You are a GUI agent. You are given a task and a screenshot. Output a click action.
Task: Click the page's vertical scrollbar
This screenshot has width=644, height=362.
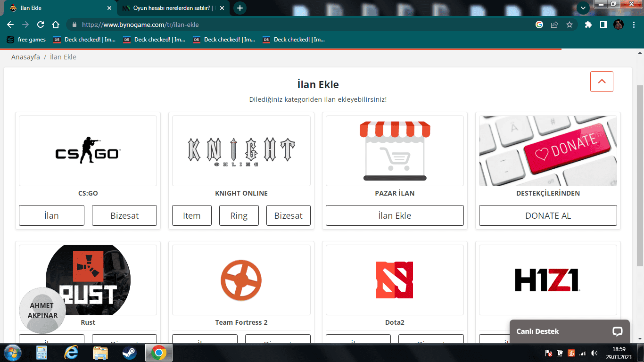coord(640,174)
